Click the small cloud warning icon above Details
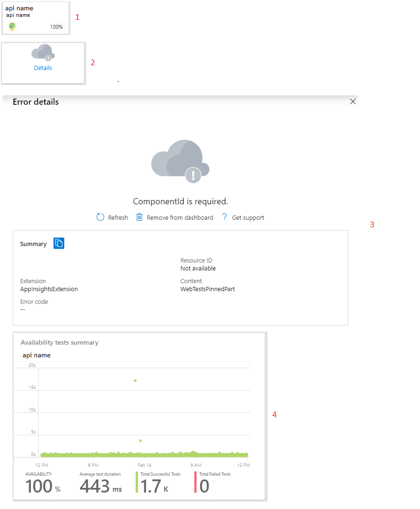The height and width of the screenshot is (509, 420). coord(43,53)
